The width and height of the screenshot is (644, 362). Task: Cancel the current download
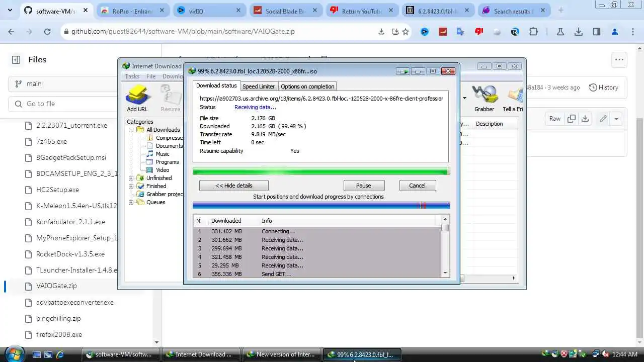coord(417,186)
